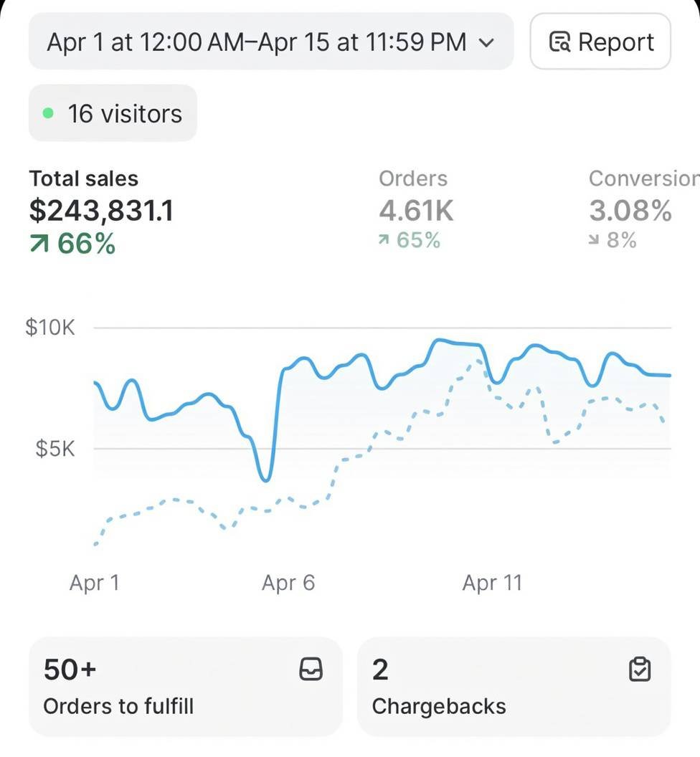Click the $10K gridline label

50,328
